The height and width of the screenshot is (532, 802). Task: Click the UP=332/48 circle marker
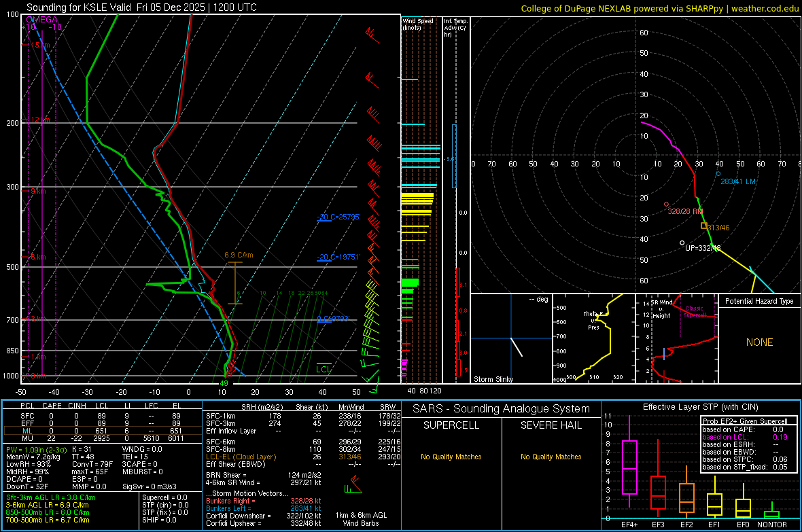pyautogui.click(x=682, y=243)
